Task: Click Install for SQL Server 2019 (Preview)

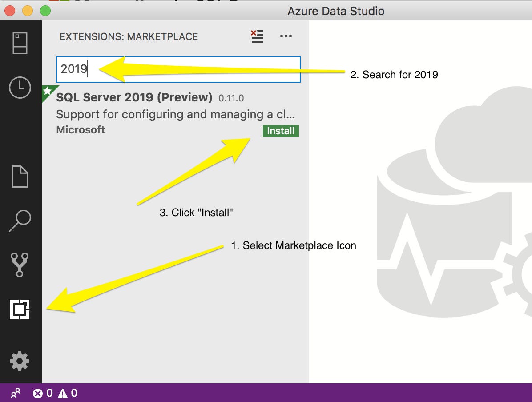Action: [280, 131]
